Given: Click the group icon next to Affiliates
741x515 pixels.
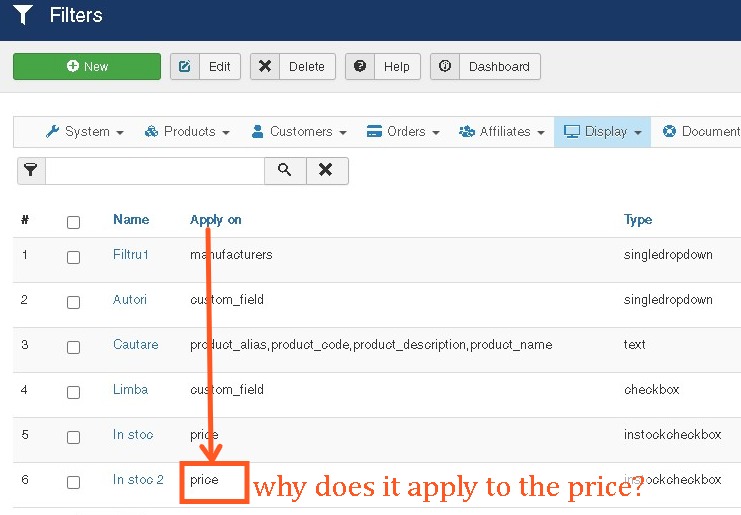Looking at the screenshot, I should pos(467,131).
